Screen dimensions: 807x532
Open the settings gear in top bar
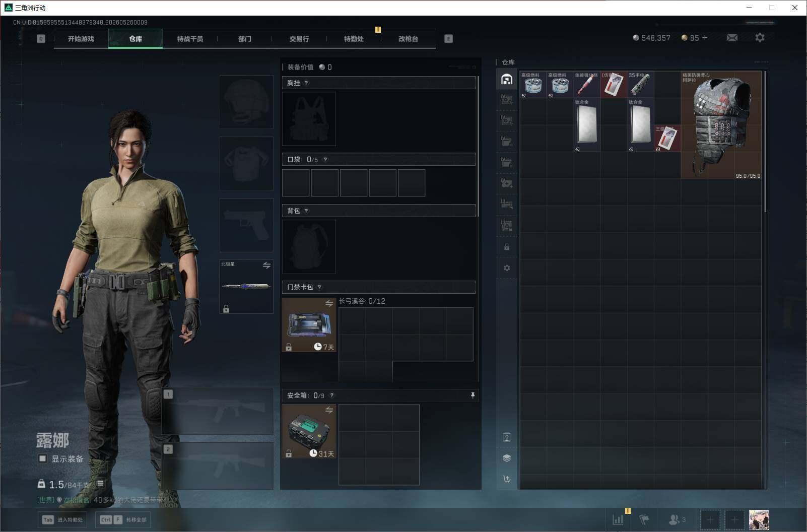pyautogui.click(x=760, y=38)
